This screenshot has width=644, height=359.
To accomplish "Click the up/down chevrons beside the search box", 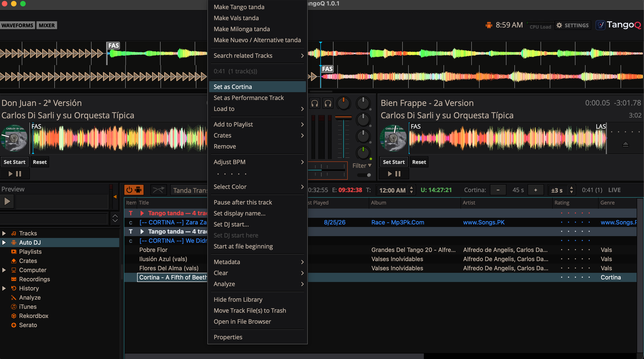I will click(115, 218).
